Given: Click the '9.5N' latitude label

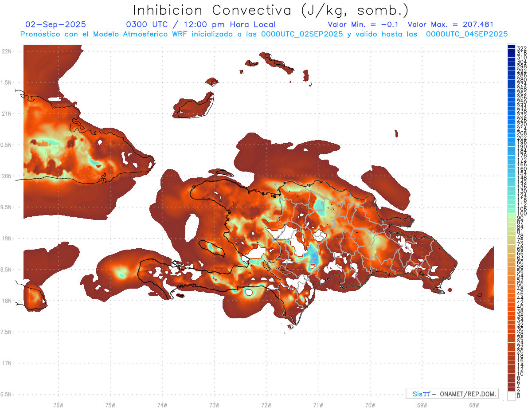Looking at the screenshot, I should [x=7, y=207].
